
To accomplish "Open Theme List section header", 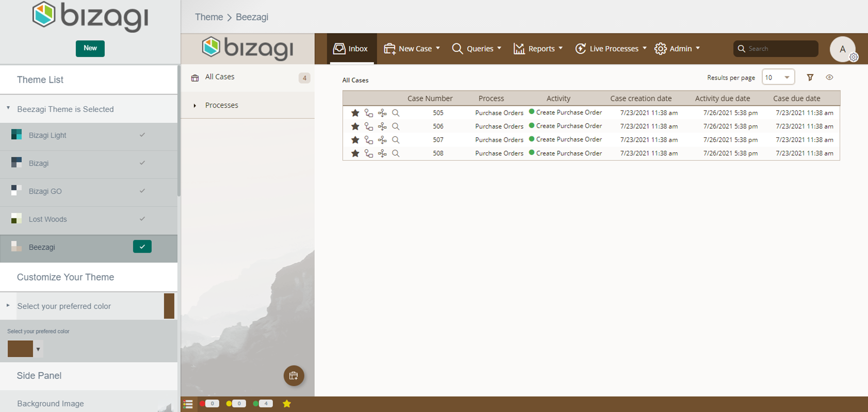I will click(x=89, y=80).
